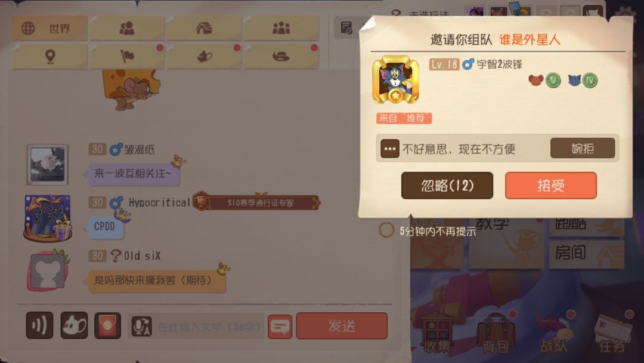Image resolution: width=644 pixels, height=363 pixels.
Task: Open the teapot channel tab
Action: click(x=204, y=56)
